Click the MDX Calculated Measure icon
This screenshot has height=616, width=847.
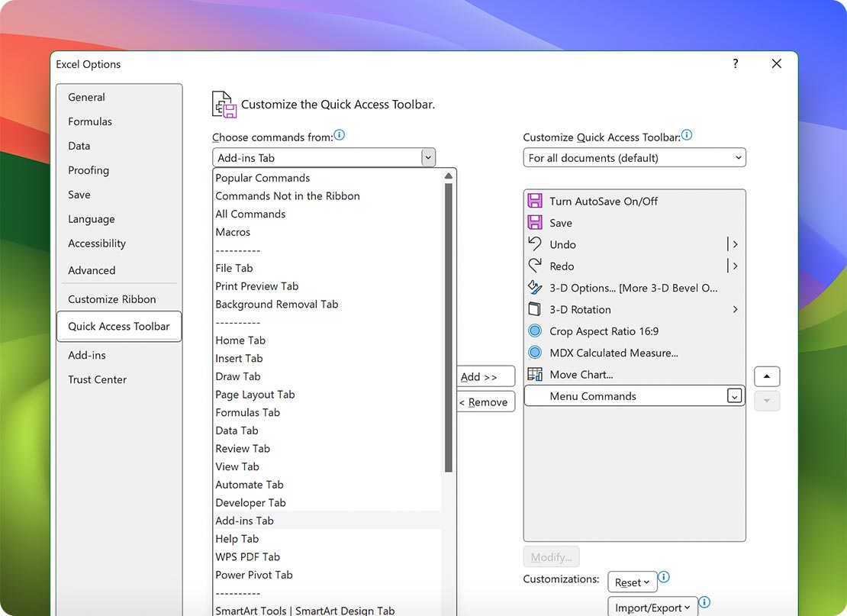(x=534, y=353)
